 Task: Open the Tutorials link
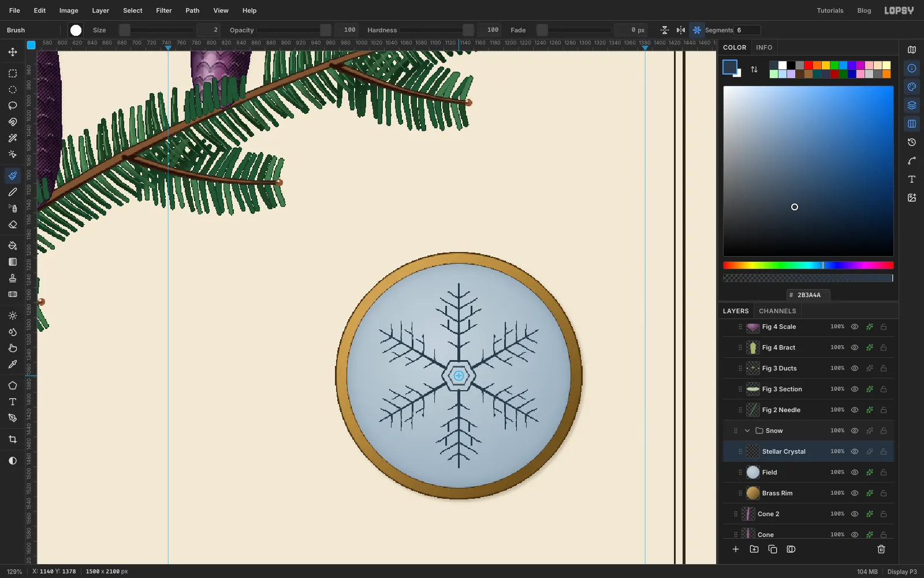830,10
